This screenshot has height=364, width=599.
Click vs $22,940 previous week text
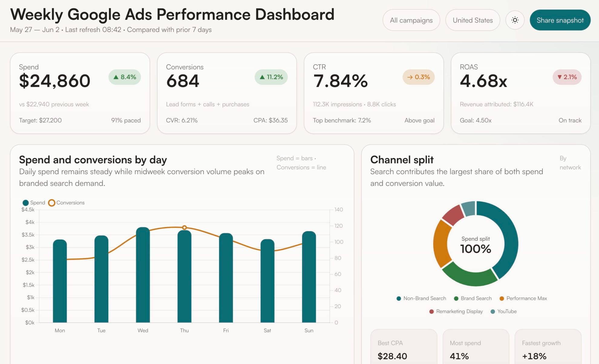(x=54, y=104)
